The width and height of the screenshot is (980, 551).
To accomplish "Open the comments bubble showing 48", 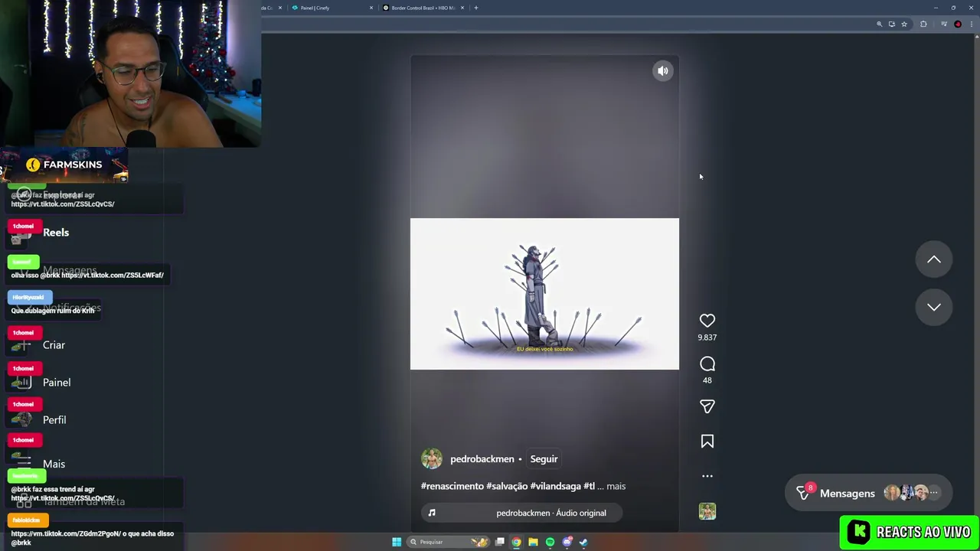I will 707,364.
